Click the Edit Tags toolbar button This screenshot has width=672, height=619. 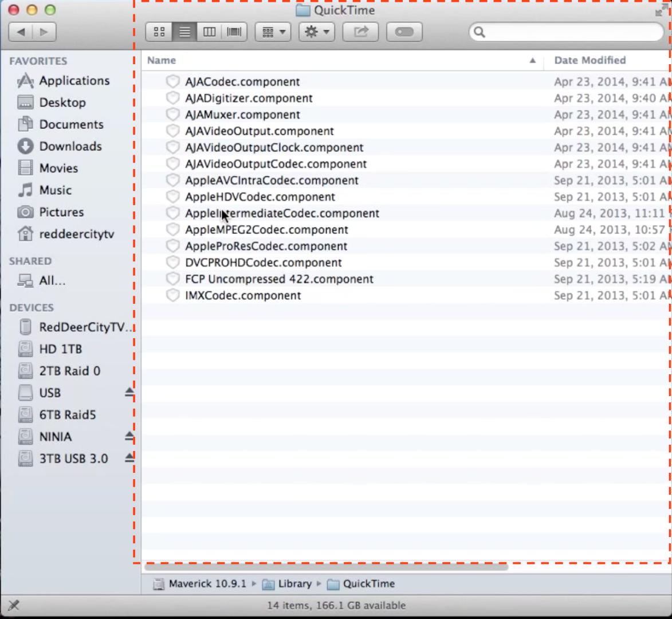point(404,32)
